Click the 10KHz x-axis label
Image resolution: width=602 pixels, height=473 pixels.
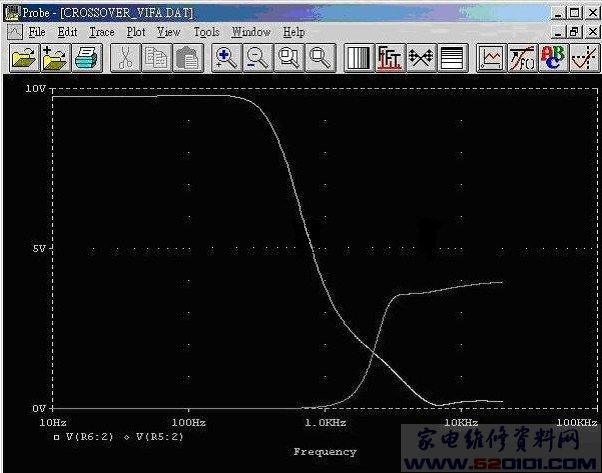coord(461,423)
